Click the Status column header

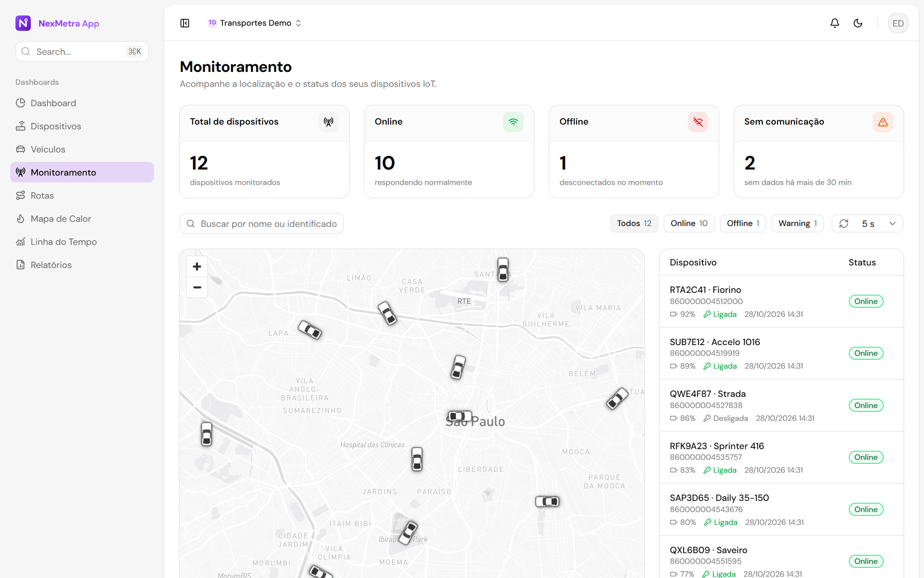862,262
